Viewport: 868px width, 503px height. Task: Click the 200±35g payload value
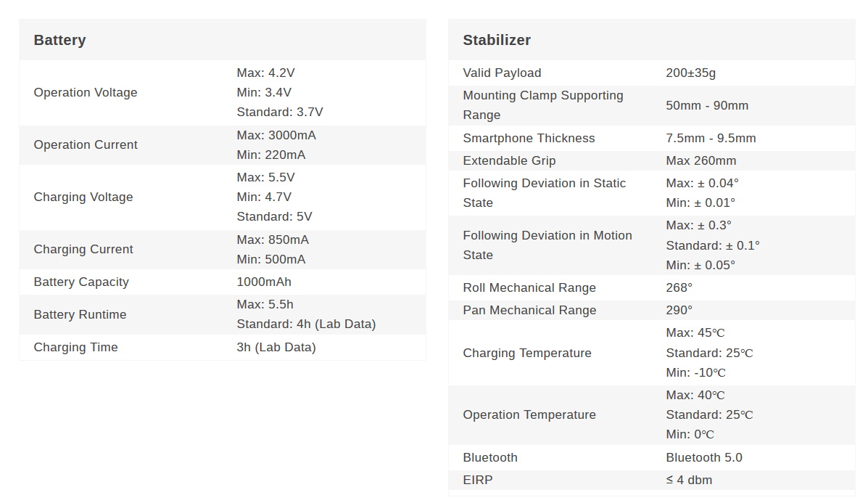(691, 73)
